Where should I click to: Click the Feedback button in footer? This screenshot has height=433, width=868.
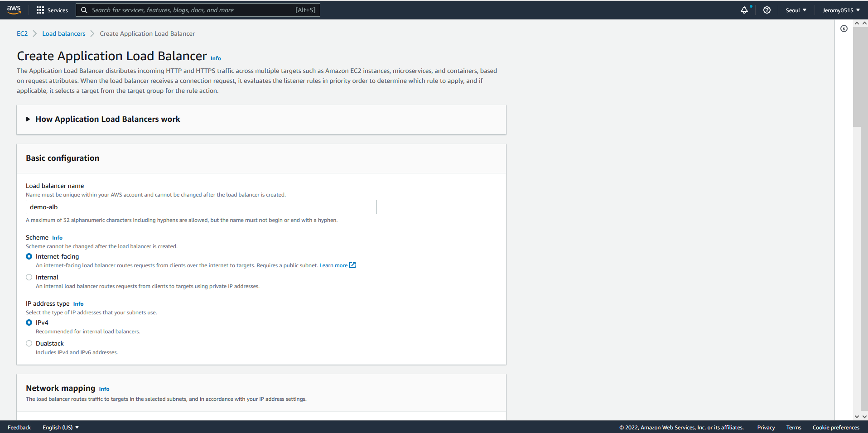point(19,427)
